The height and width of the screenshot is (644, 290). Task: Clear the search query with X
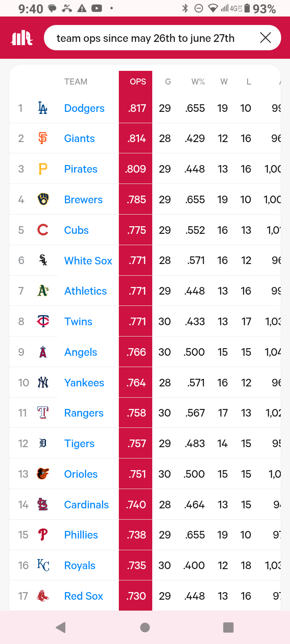265,38
